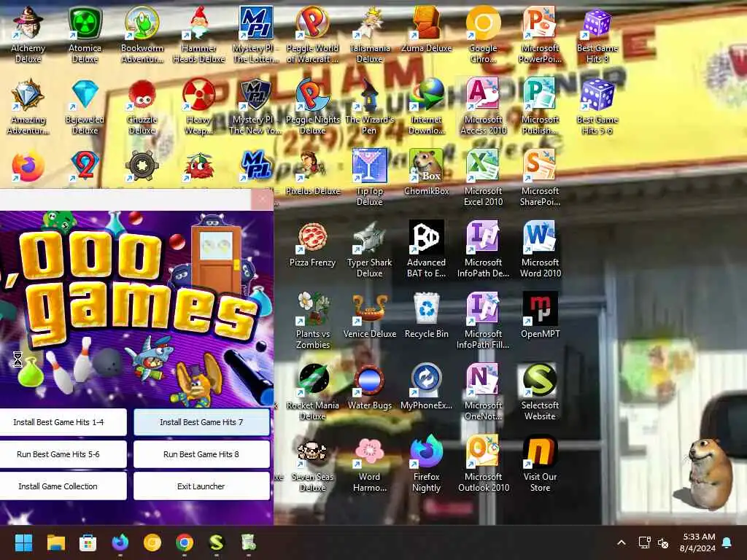Select the Microsoft Outlook 2010 icon
The image size is (747, 560).
[483, 464]
